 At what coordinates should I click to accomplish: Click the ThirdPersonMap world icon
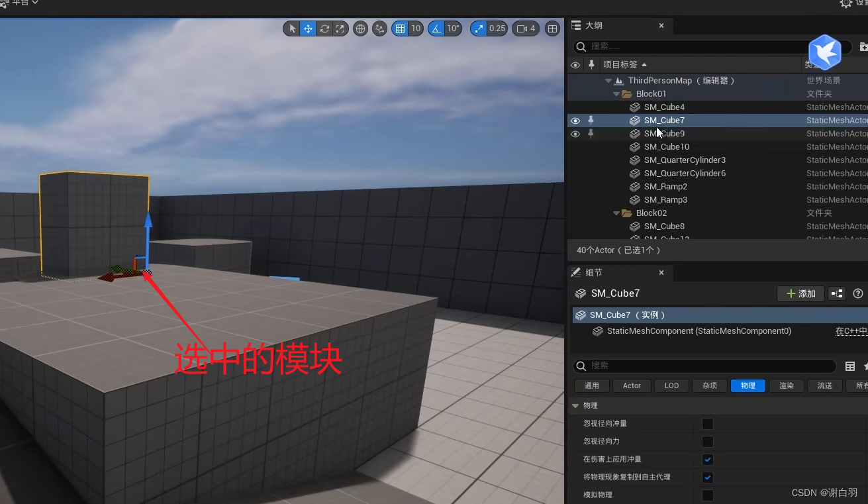click(619, 80)
